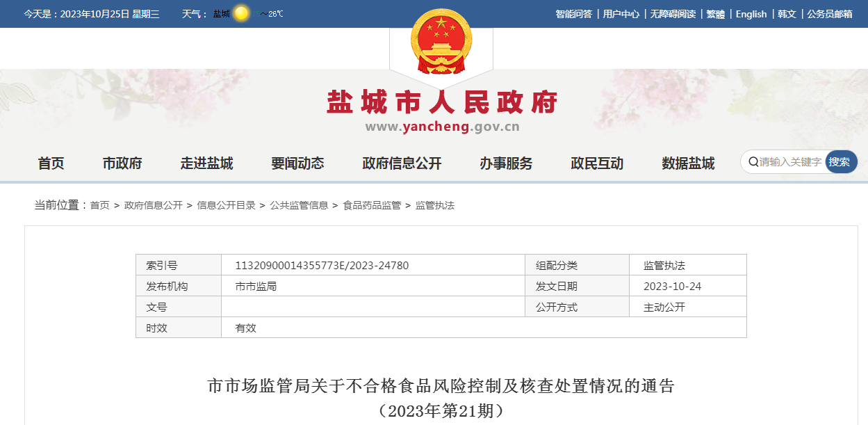Click 政府信息公开 in the breadcrumb
Viewport: 868px width, 425px height.
click(x=153, y=205)
